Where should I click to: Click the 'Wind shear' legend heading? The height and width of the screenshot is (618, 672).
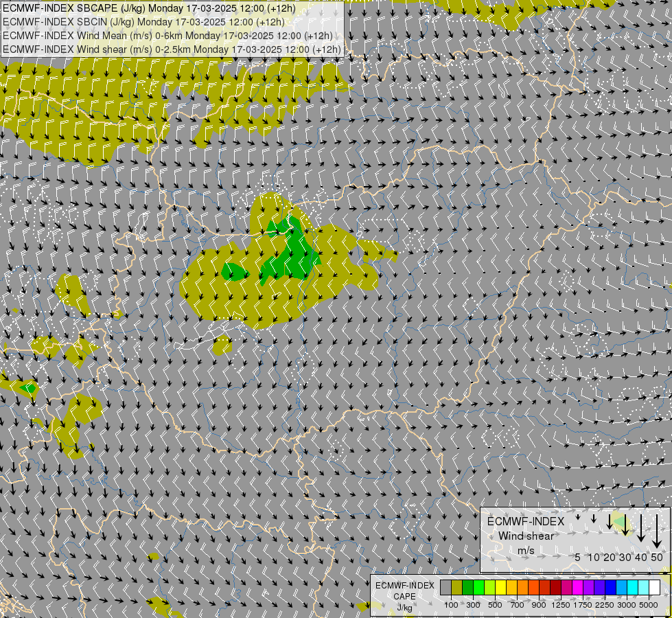click(526, 536)
